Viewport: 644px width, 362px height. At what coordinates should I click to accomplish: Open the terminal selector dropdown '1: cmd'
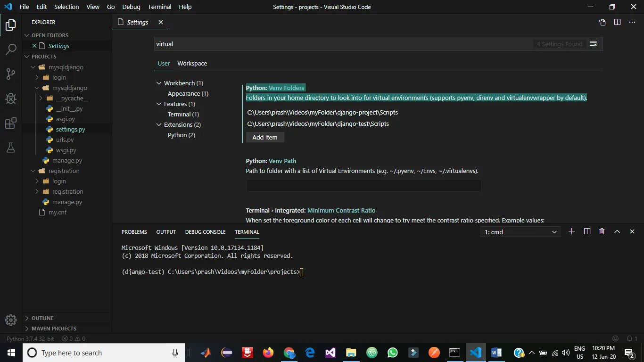pos(520,232)
